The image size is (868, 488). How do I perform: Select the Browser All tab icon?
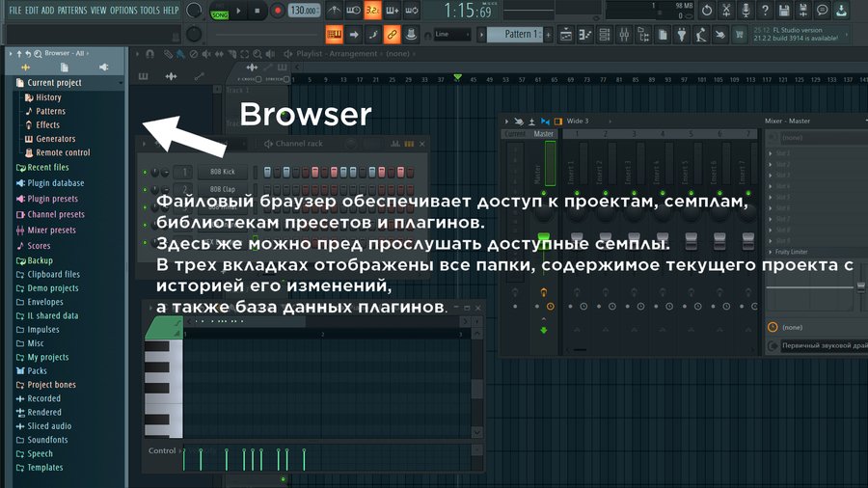25,68
